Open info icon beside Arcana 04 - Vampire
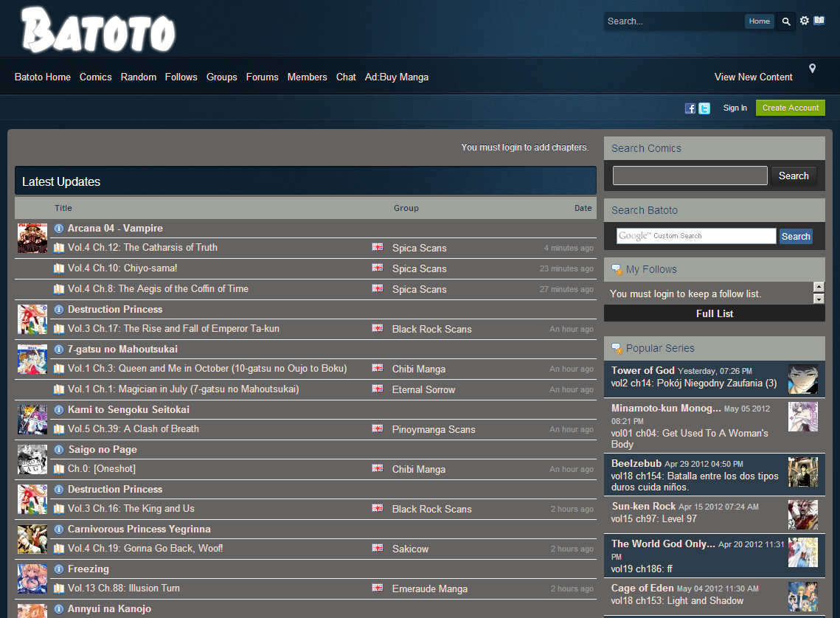The image size is (840, 618). coord(59,229)
